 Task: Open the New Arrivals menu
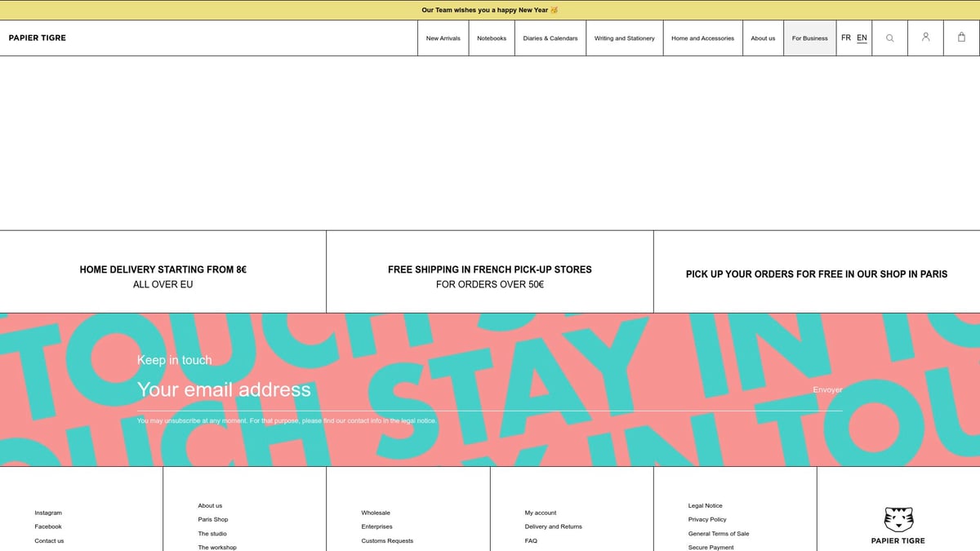443,38
